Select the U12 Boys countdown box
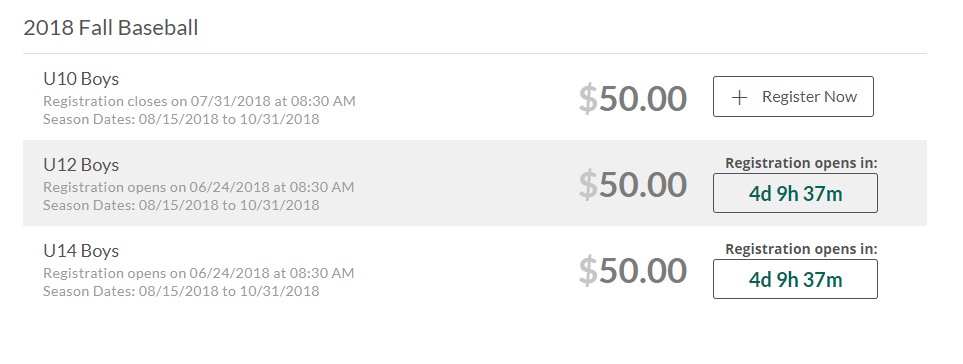Image resolution: width=963 pixels, height=364 pixels. pos(795,193)
